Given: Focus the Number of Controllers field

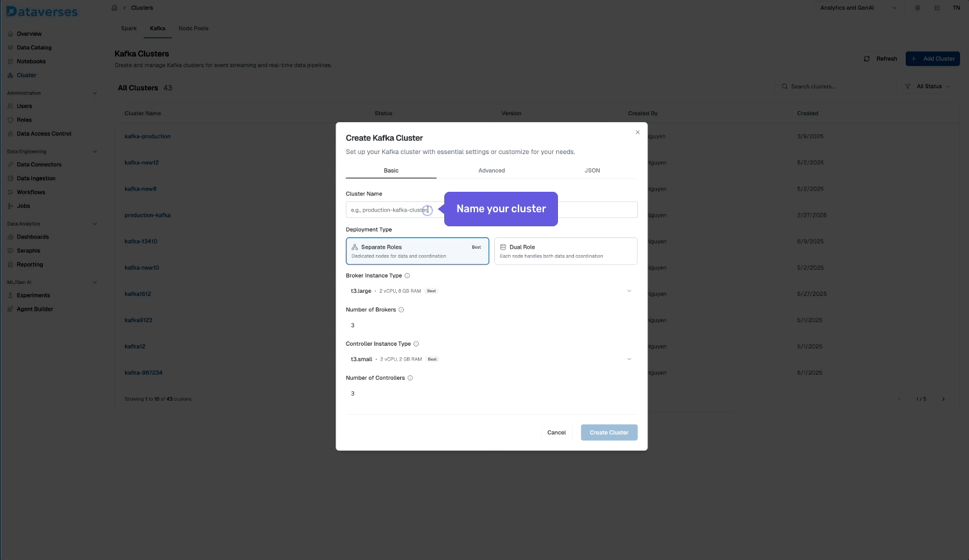Looking at the screenshot, I should click(492, 394).
